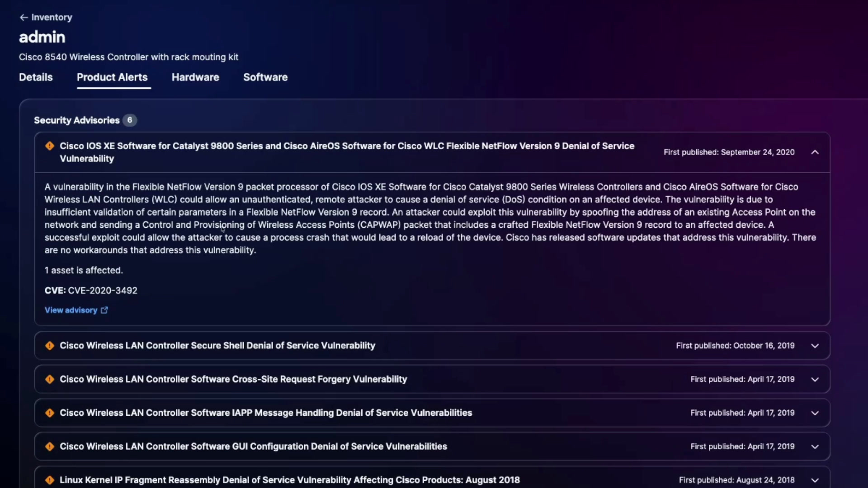This screenshot has width=868, height=488.
Task: Click the back arrow next to Inventory
Action: (24, 17)
